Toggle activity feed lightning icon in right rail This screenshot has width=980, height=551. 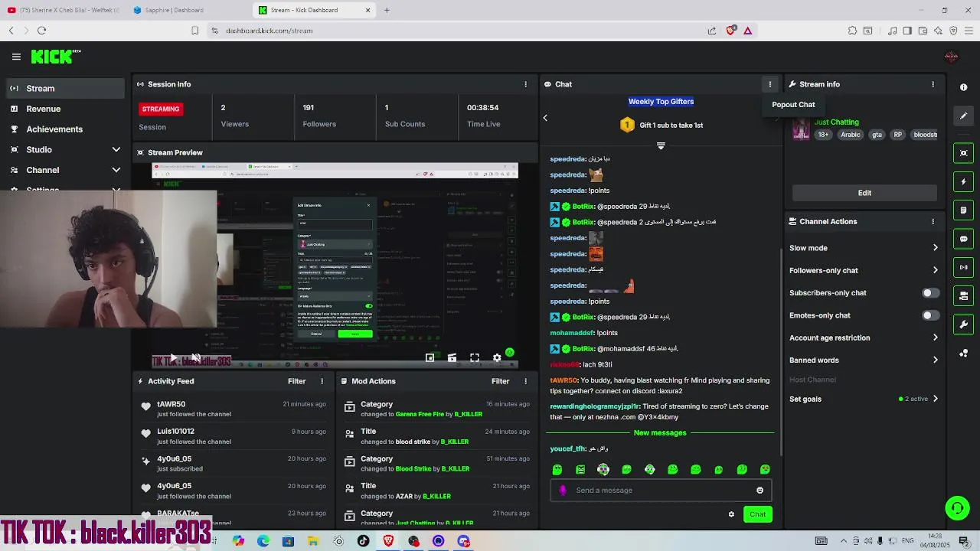pos(964,181)
